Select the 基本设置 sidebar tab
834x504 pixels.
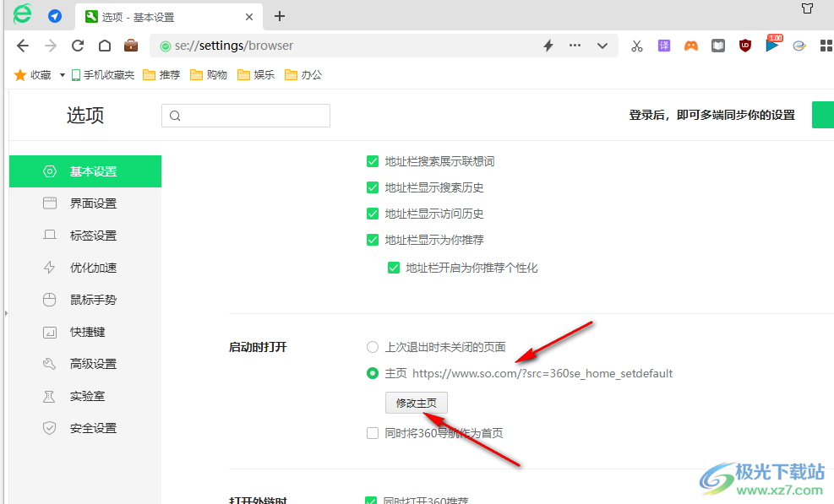[x=85, y=171]
